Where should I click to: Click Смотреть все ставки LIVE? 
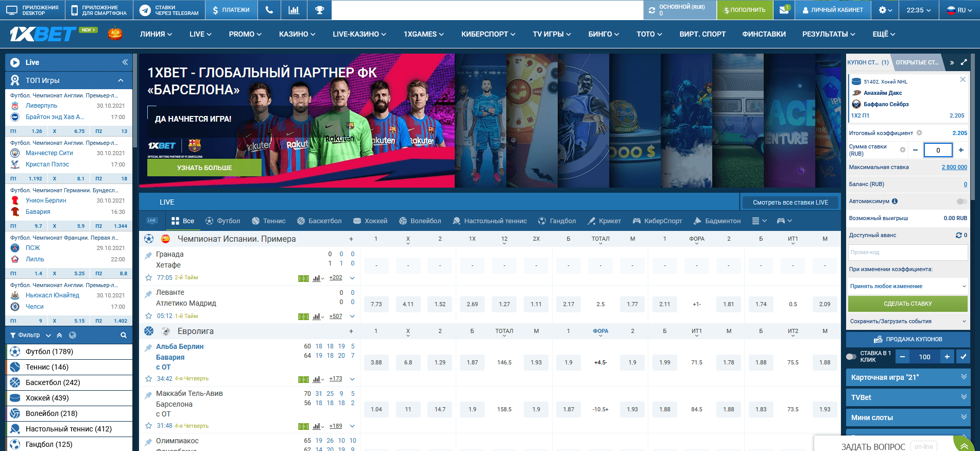pos(790,202)
